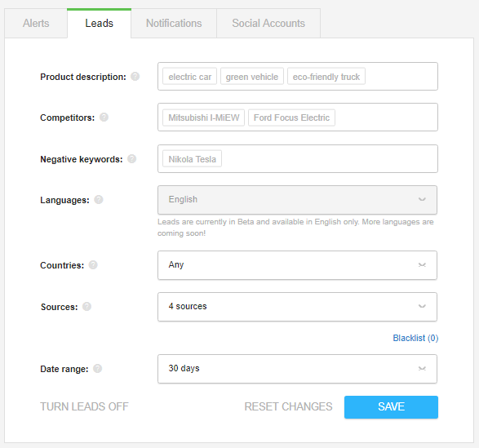Image resolution: width=479 pixels, height=448 pixels.
Task: Click help icon next to Sources
Action: pyautogui.click(x=86, y=307)
